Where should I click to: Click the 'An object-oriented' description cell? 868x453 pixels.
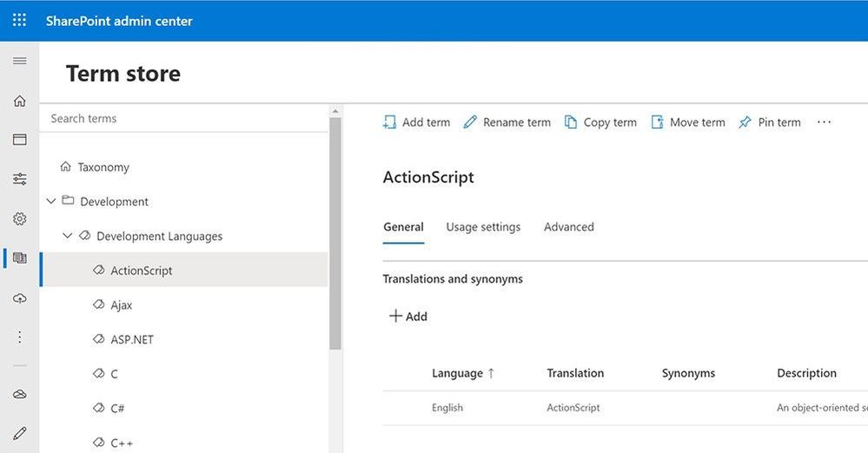pyautogui.click(x=822, y=408)
